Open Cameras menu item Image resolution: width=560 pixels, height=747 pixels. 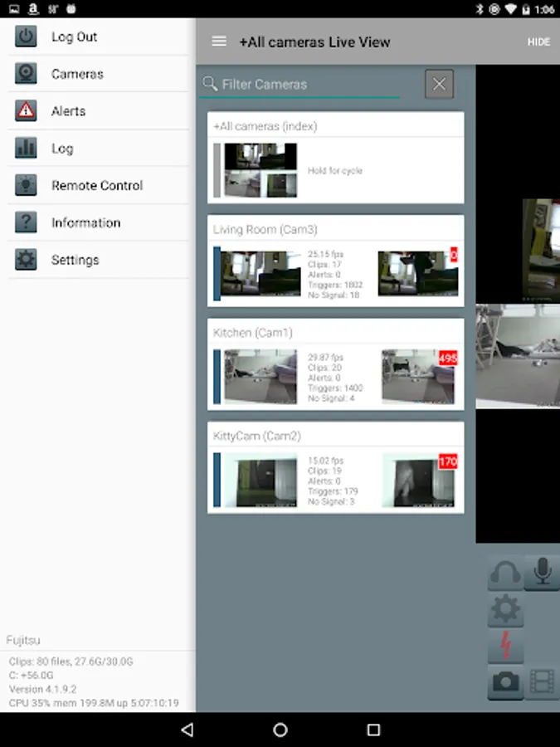(x=99, y=74)
